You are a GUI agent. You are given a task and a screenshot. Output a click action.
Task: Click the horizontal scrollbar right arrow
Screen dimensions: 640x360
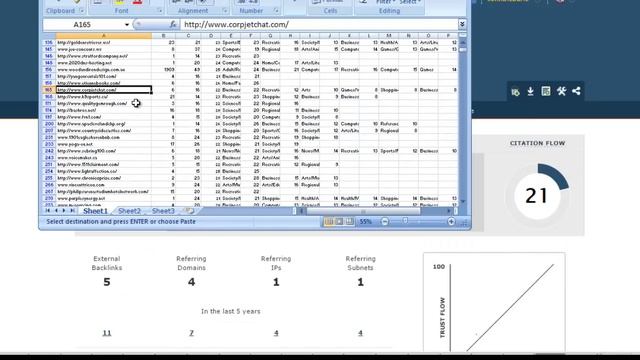coord(449,211)
